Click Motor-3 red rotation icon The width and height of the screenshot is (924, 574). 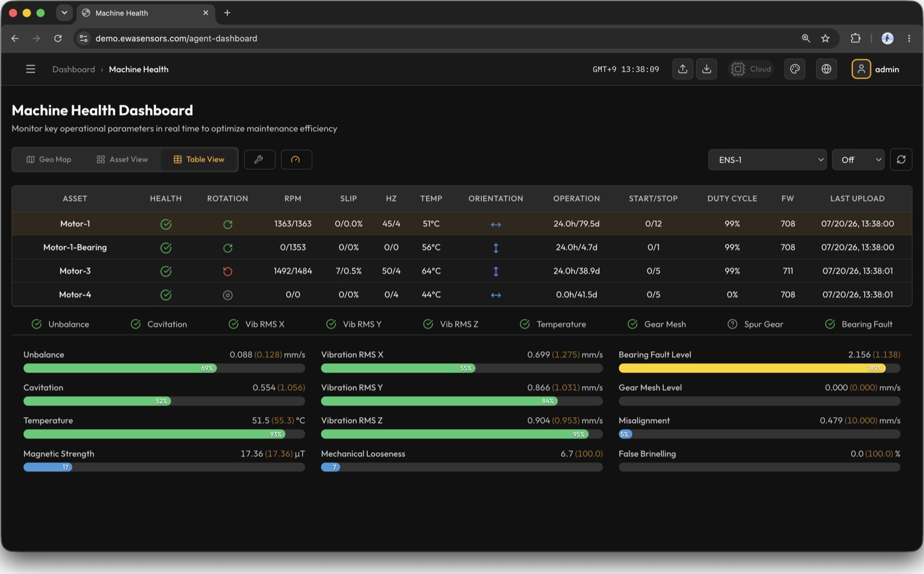click(x=228, y=271)
